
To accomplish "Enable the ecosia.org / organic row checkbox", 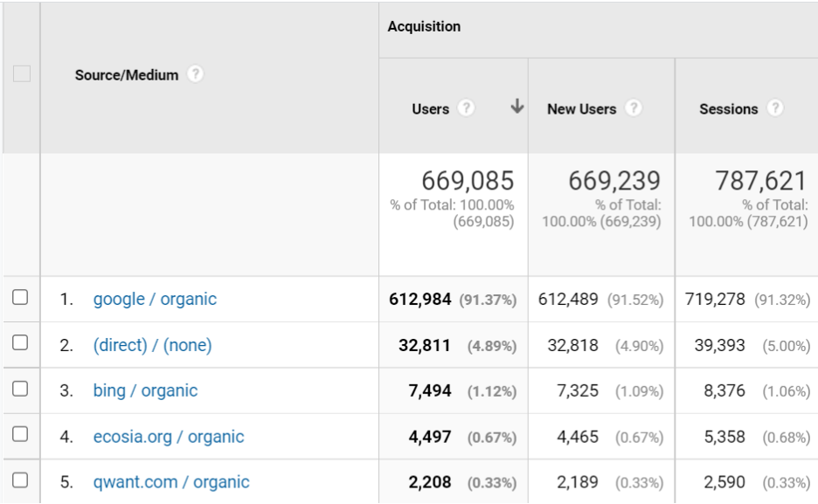I will [20, 434].
